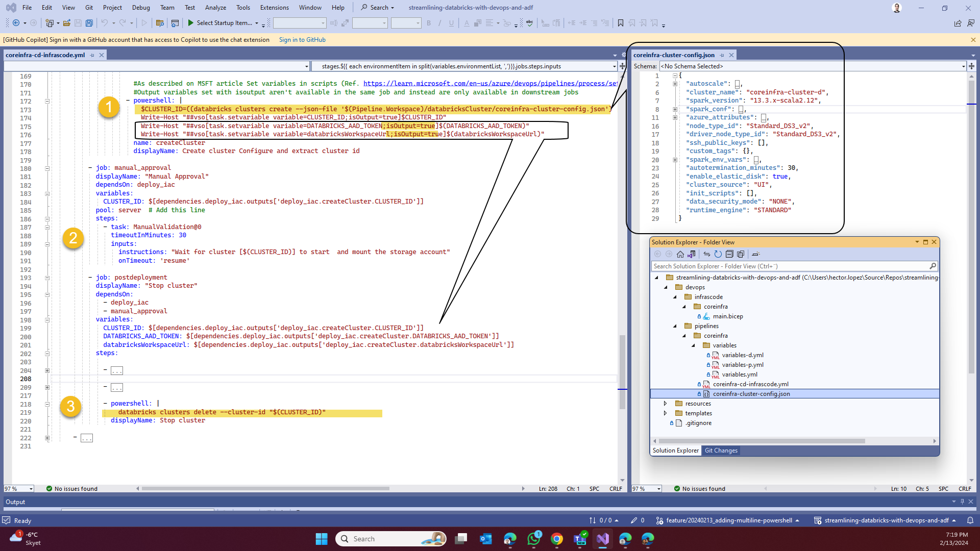Collapse the manual_approval job outline at line 180
This screenshot has height=551, width=980.
tap(47, 168)
